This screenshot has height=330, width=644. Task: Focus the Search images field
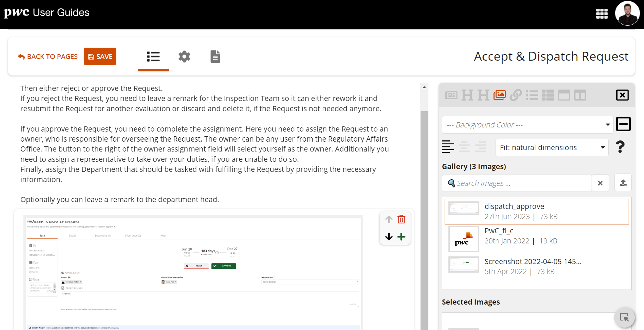coord(517,183)
